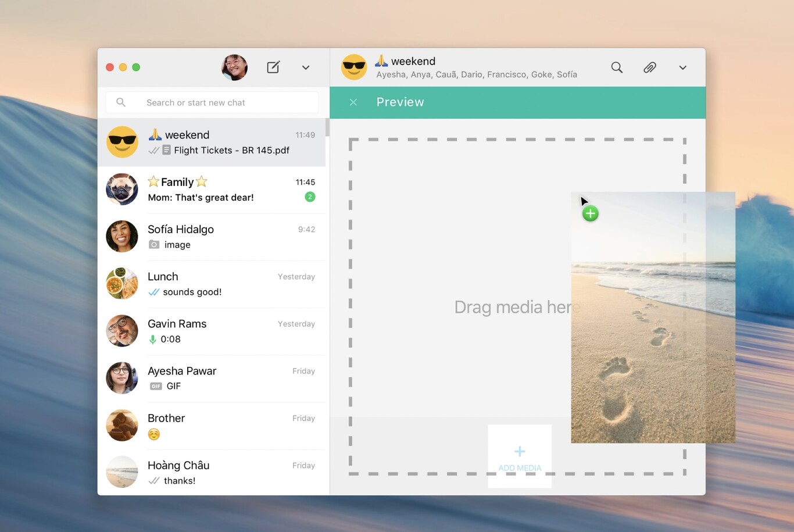Click the GIF badge in Ayesha's preview
The height and width of the screenshot is (532, 794).
click(x=155, y=386)
